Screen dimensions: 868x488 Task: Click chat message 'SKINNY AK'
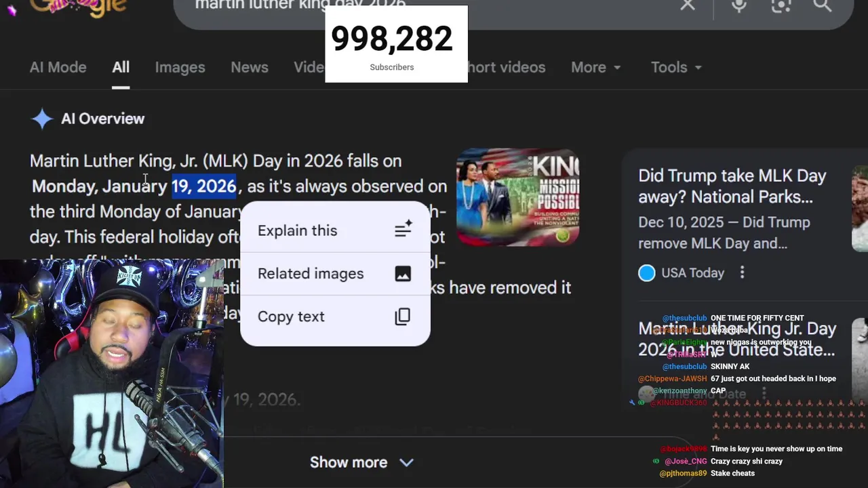coord(730,367)
